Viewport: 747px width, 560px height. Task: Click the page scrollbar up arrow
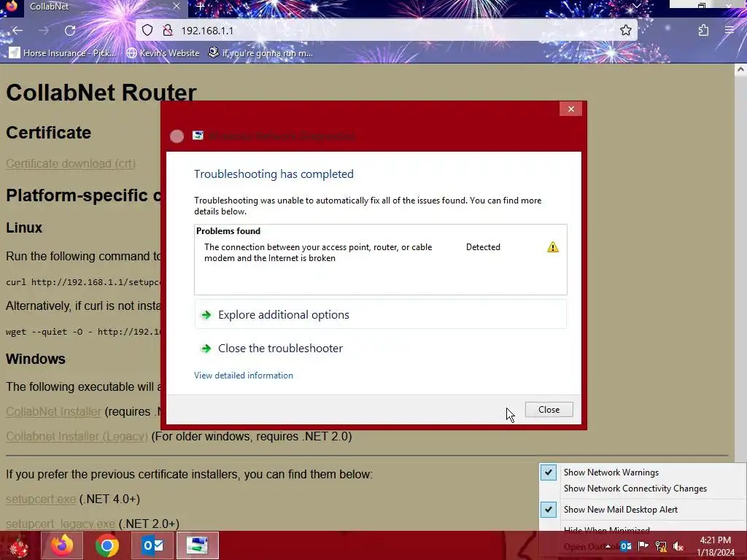740,69
